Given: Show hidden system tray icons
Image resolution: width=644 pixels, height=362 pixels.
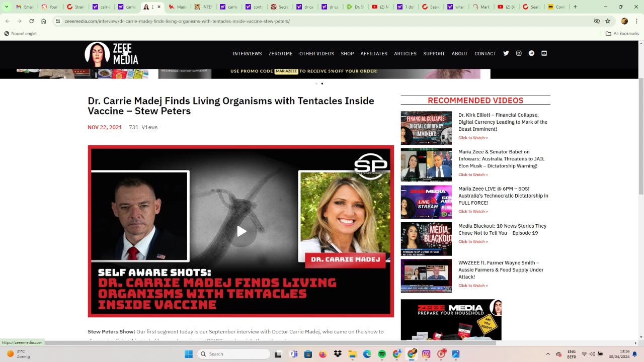Looking at the screenshot, I should (548, 354).
